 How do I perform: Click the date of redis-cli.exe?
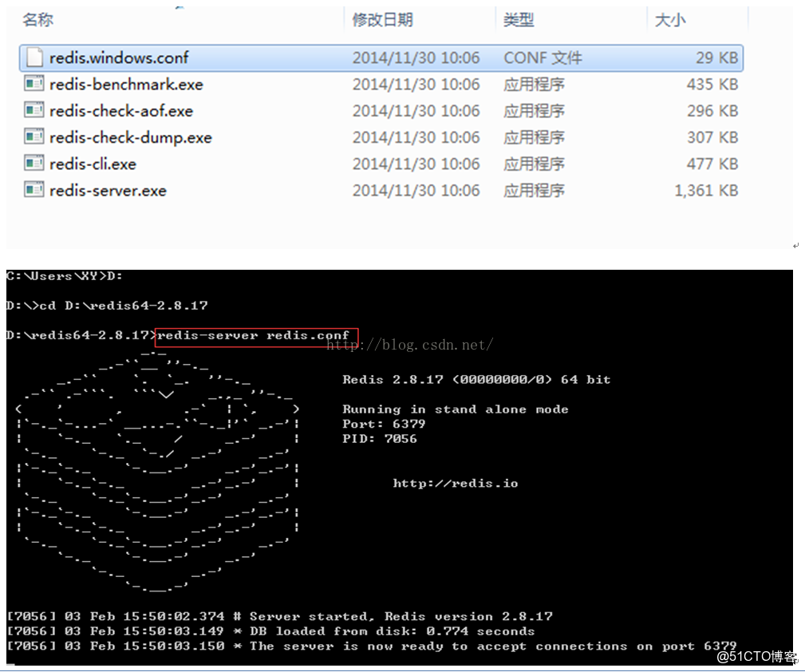click(x=416, y=164)
